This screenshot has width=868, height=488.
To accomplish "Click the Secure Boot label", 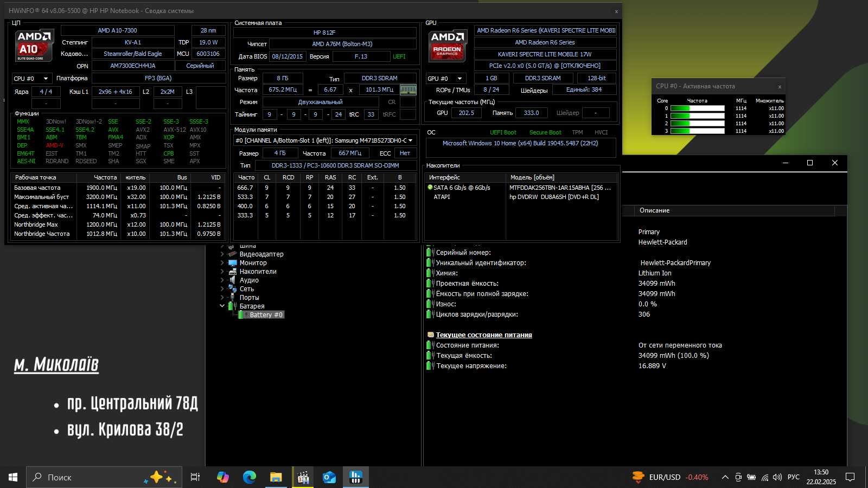I will point(545,132).
